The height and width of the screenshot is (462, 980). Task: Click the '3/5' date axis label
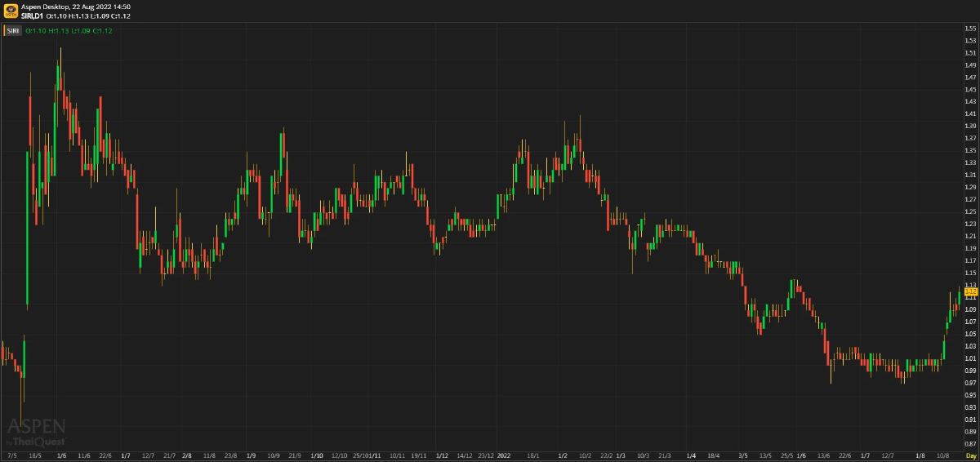coord(743,455)
